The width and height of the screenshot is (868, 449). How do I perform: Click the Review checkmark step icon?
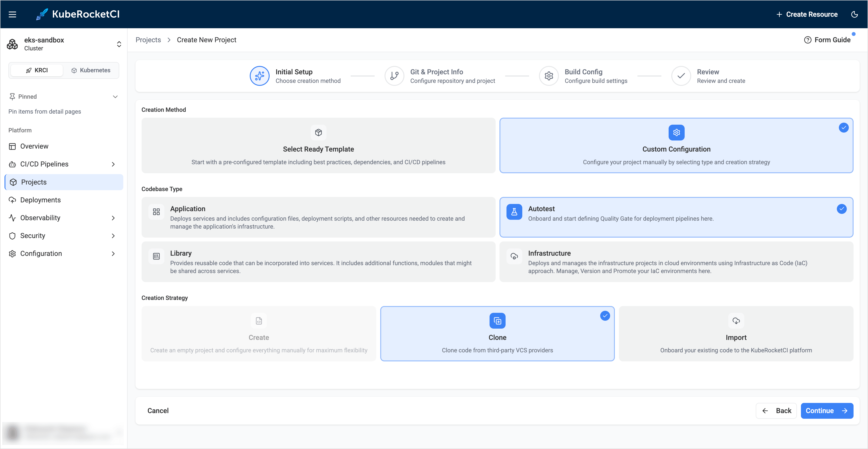(x=681, y=76)
